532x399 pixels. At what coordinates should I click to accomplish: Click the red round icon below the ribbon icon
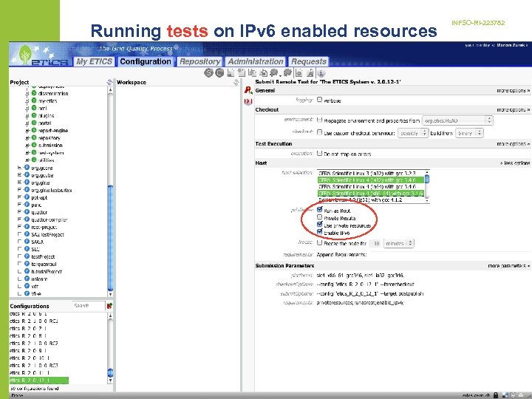[248, 101]
